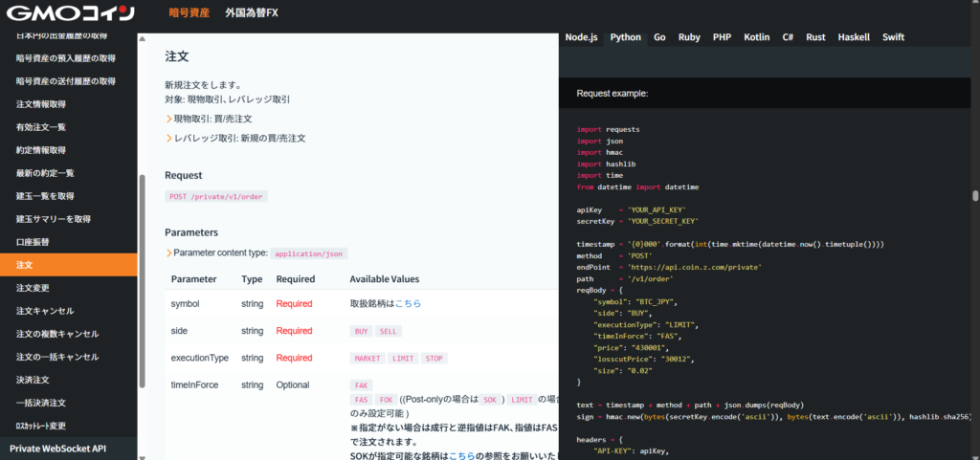Switch code sample to Python
The width and height of the screenshot is (980, 460).
tap(626, 37)
